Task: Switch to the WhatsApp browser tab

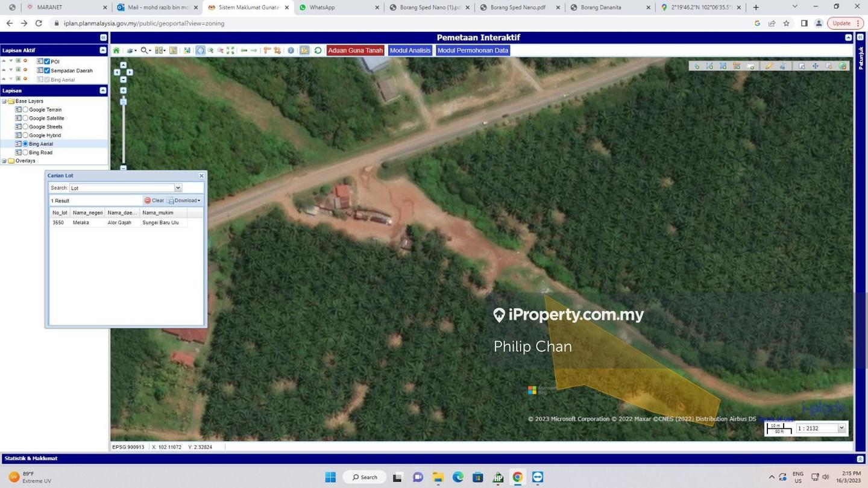Action: [322, 7]
